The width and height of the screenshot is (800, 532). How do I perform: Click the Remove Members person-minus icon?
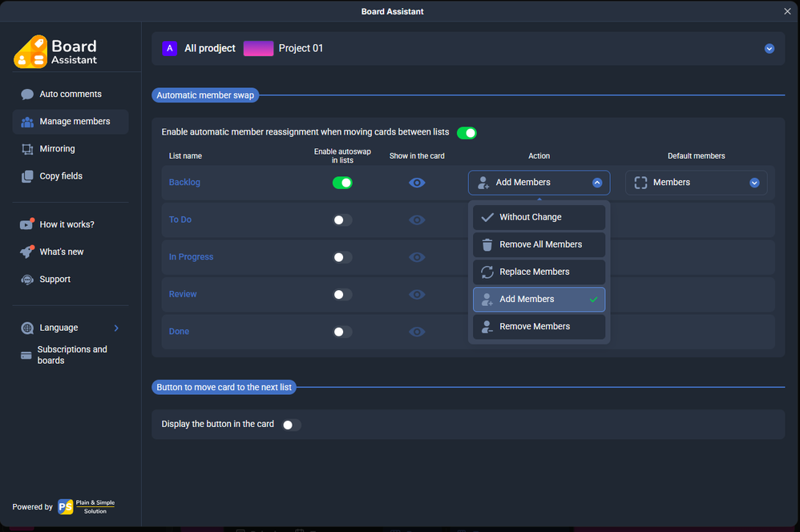(x=487, y=327)
